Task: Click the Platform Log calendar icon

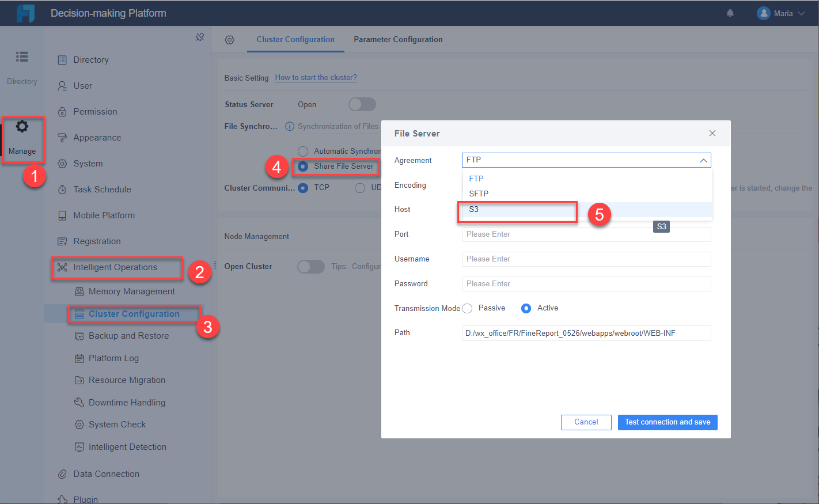Action: pyautogui.click(x=79, y=358)
